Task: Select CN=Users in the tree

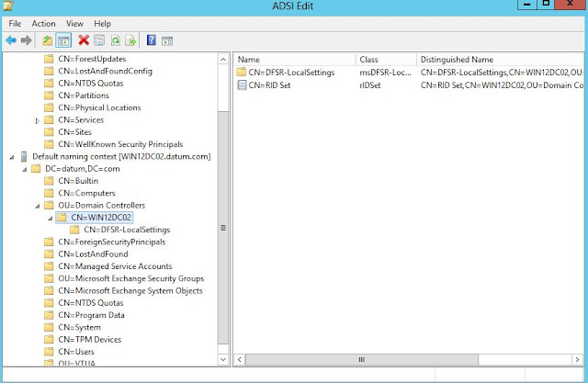Action: click(x=76, y=352)
